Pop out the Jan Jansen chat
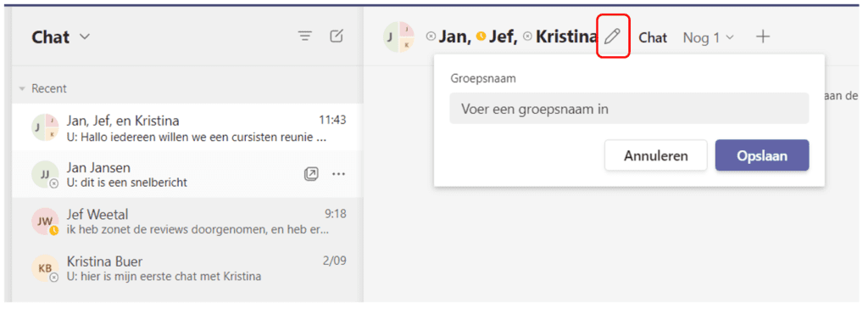Viewport: 868px width, 309px height. [311, 174]
